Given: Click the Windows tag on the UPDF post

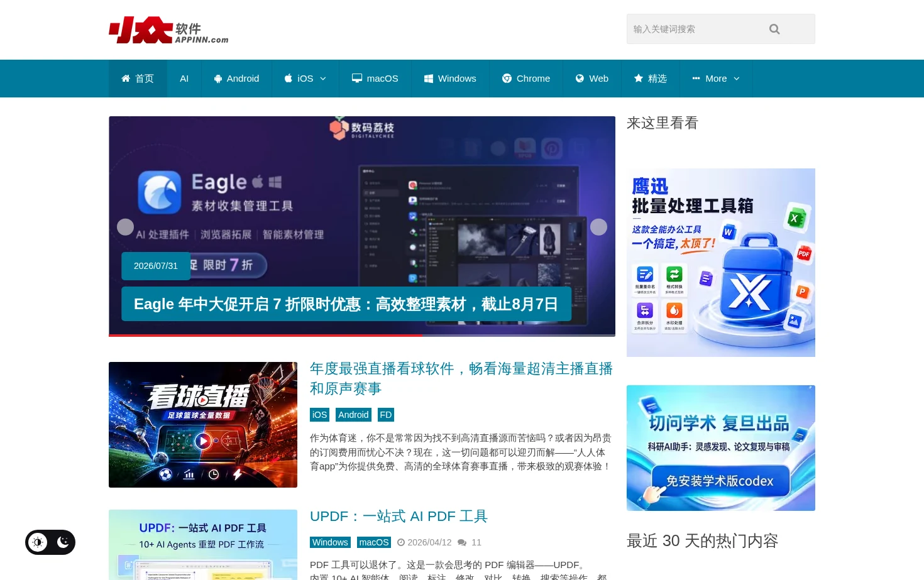Looking at the screenshot, I should pyautogui.click(x=330, y=542).
